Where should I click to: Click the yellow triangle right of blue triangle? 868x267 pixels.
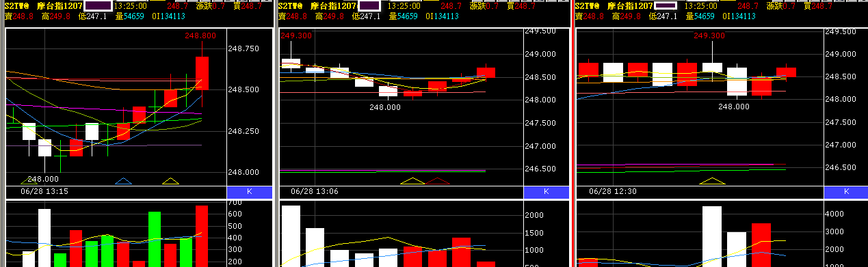click(170, 181)
